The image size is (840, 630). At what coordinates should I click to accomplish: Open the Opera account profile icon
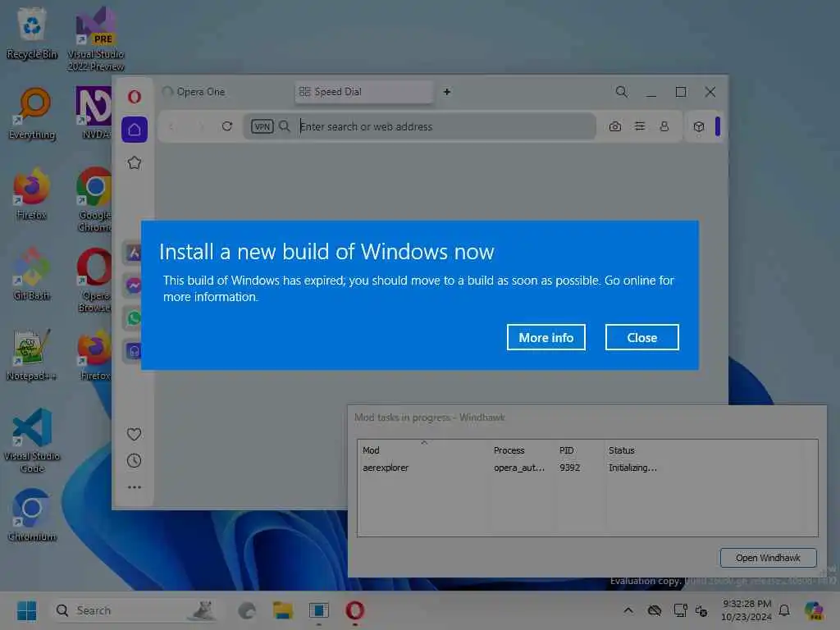(x=664, y=126)
